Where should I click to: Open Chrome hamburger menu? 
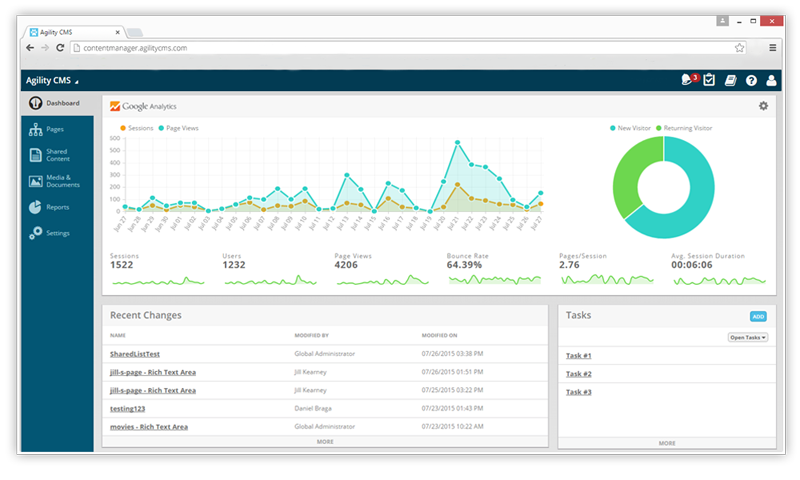[x=772, y=47]
